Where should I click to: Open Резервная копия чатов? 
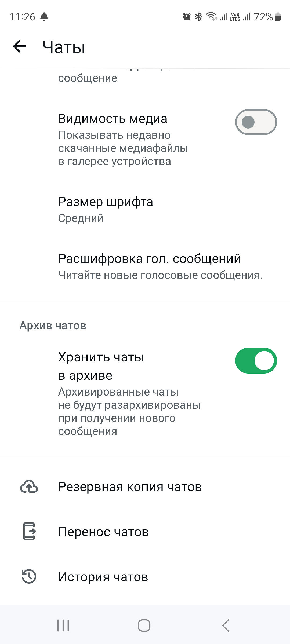pyautogui.click(x=130, y=487)
